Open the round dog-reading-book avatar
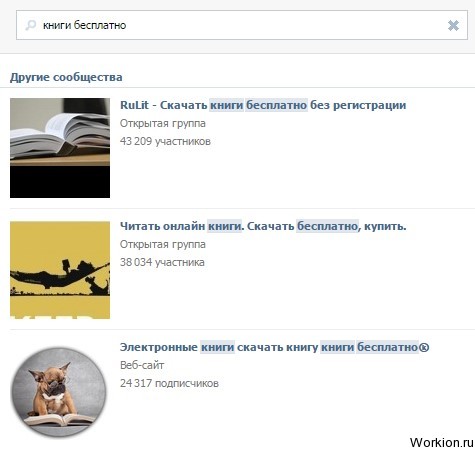 [x=59, y=392]
